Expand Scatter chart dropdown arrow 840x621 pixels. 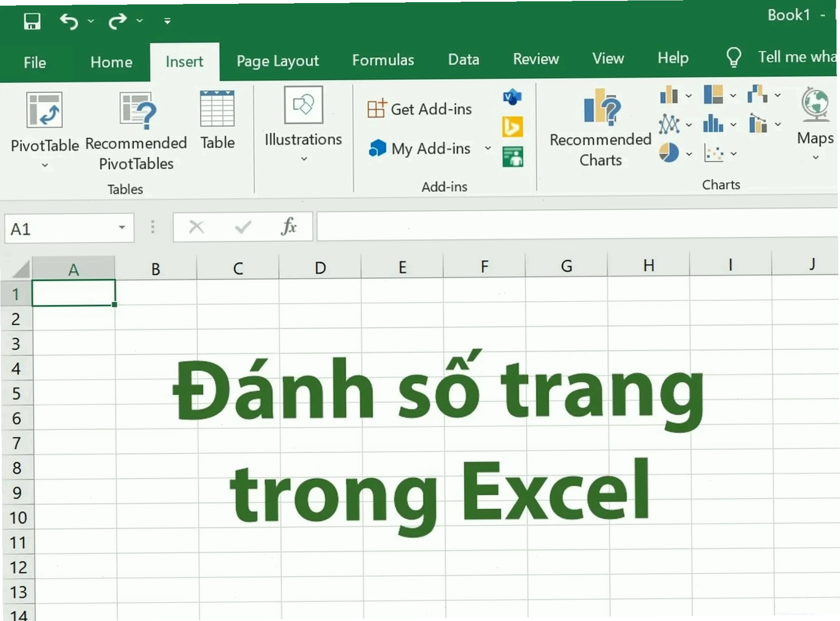tap(734, 154)
